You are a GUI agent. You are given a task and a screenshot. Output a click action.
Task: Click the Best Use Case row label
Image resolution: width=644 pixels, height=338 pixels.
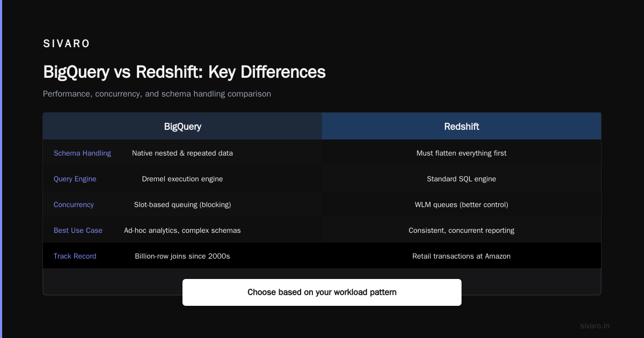pyautogui.click(x=78, y=230)
